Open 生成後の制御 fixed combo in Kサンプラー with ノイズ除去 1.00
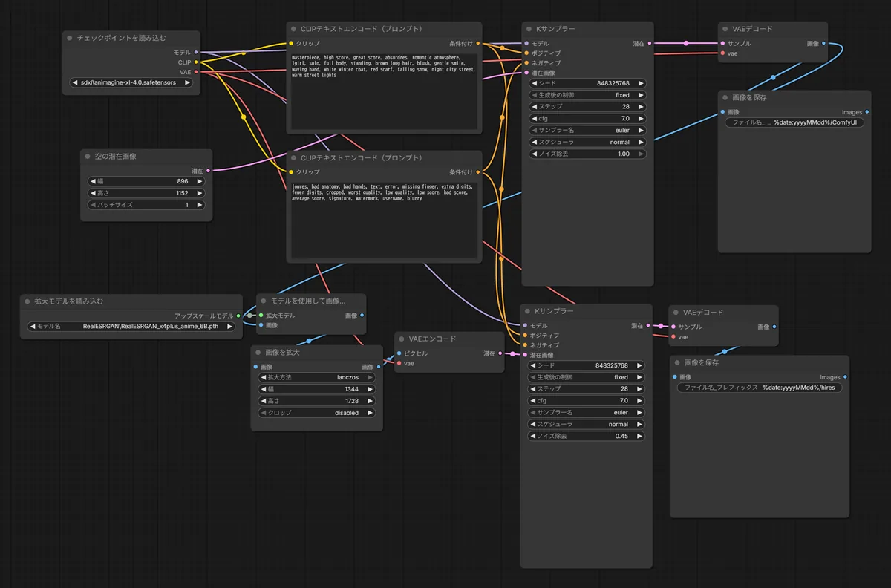 pos(587,95)
